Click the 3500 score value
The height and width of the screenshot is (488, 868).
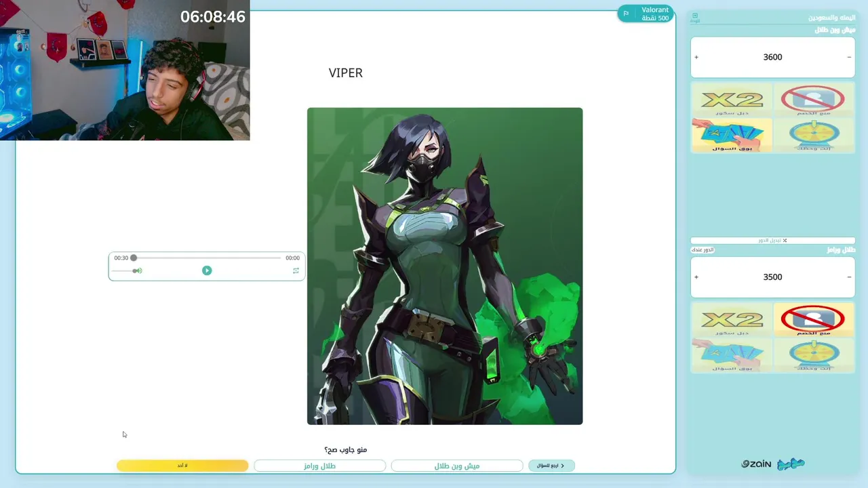click(x=772, y=277)
